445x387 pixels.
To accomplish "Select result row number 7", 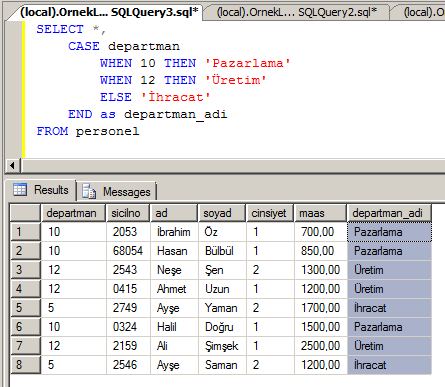I will [x=25, y=346].
